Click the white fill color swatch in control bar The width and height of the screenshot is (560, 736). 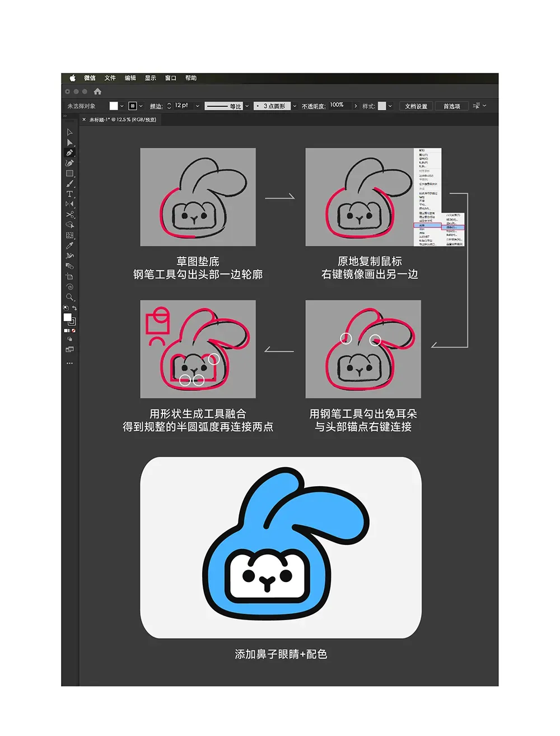[x=114, y=106]
